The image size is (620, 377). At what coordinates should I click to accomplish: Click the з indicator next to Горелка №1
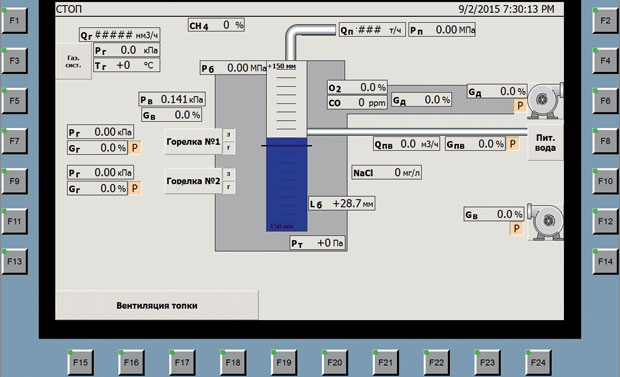tap(229, 135)
